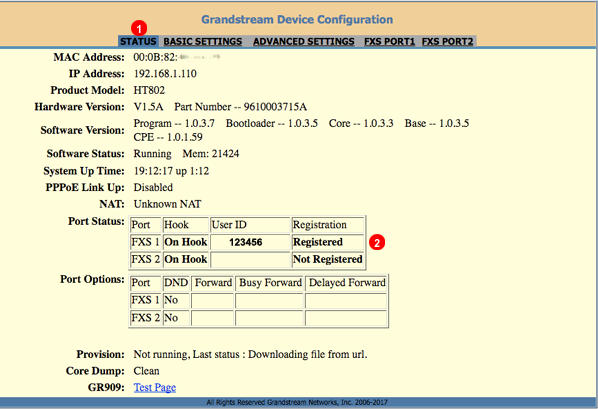Screen dimensions: 598x409
Task: Click the Software Version label
Action: coord(82,130)
